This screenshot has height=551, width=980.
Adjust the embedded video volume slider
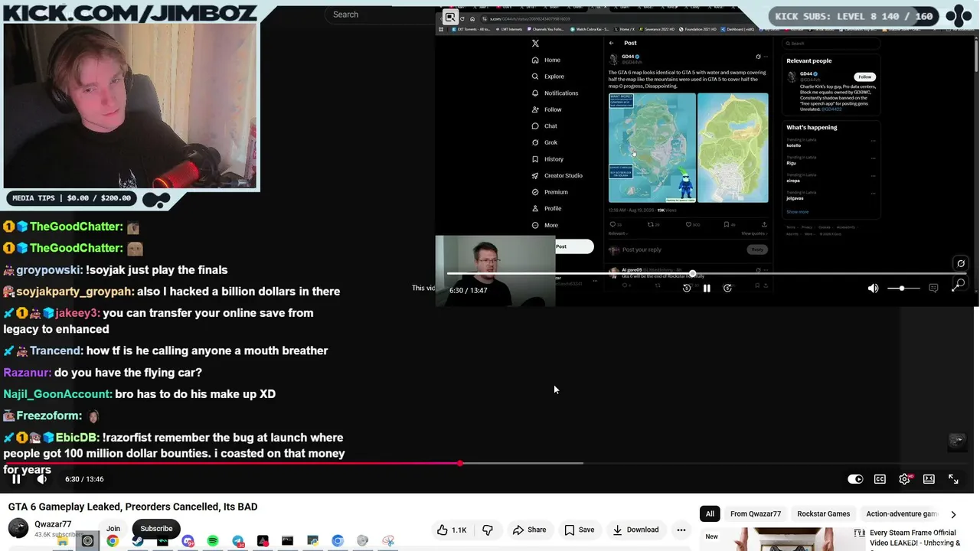tap(903, 289)
